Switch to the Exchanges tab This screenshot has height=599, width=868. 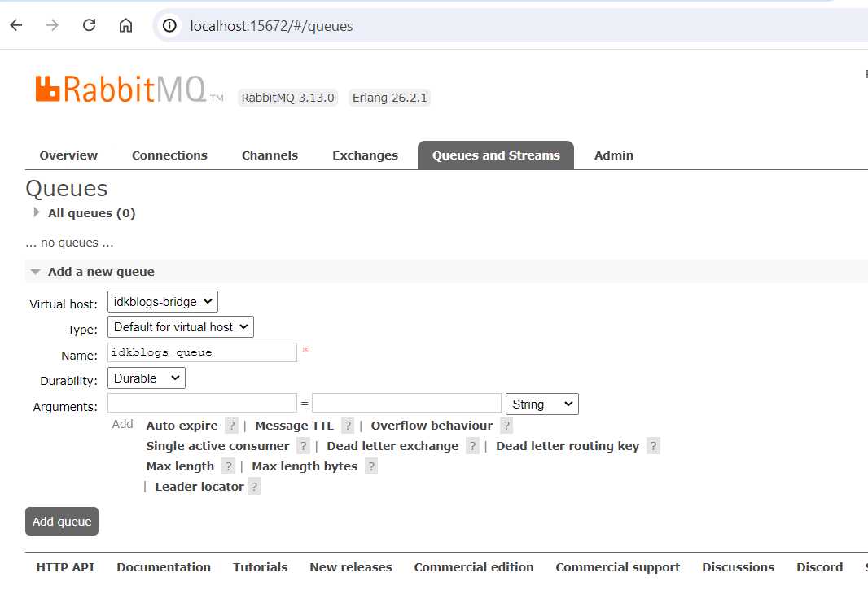[x=366, y=155]
